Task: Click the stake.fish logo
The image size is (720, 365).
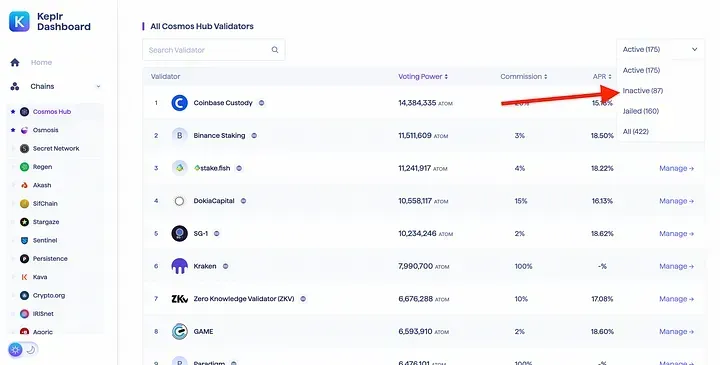Action: pyautogui.click(x=180, y=168)
